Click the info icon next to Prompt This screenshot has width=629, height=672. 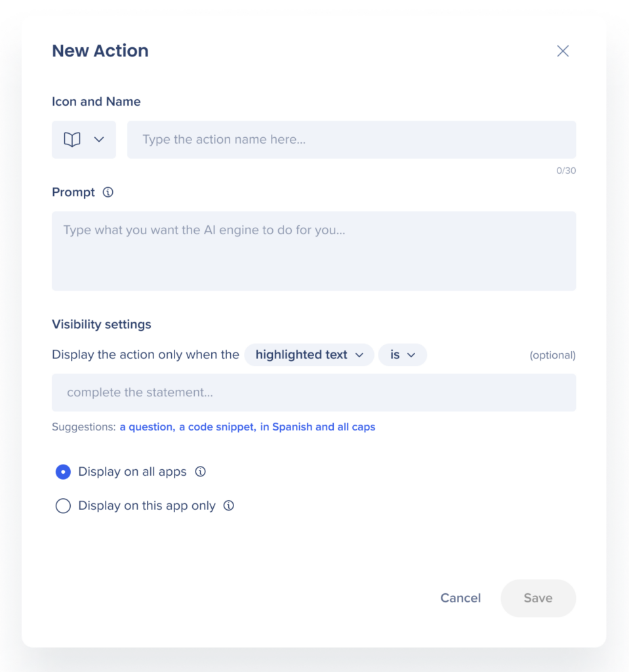(x=107, y=192)
